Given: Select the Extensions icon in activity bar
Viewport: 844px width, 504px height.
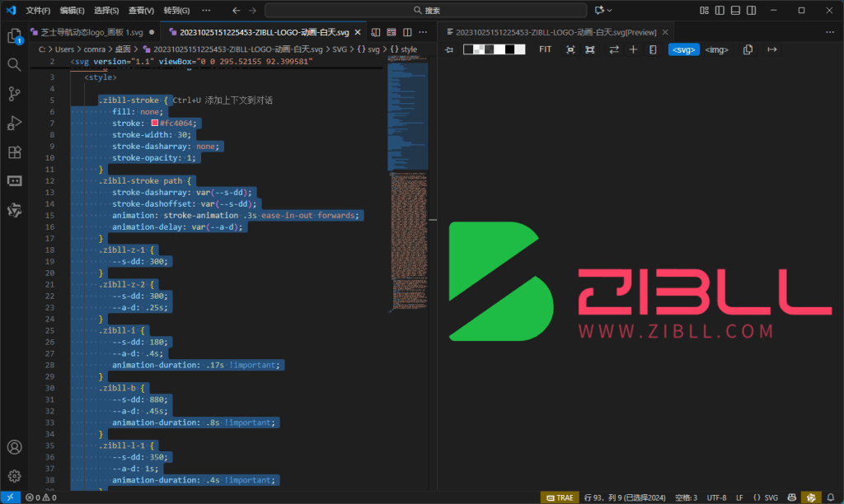Looking at the screenshot, I should click(13, 152).
